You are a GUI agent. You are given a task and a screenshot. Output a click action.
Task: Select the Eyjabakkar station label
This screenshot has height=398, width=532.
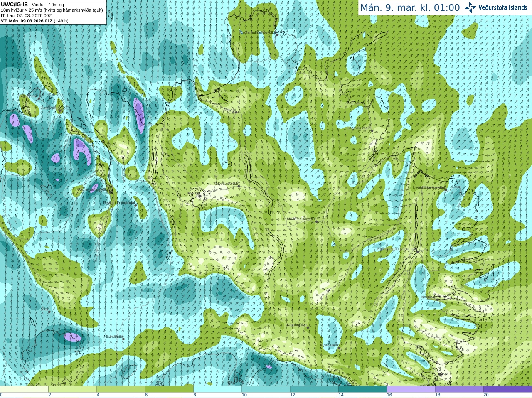[x=330, y=345]
